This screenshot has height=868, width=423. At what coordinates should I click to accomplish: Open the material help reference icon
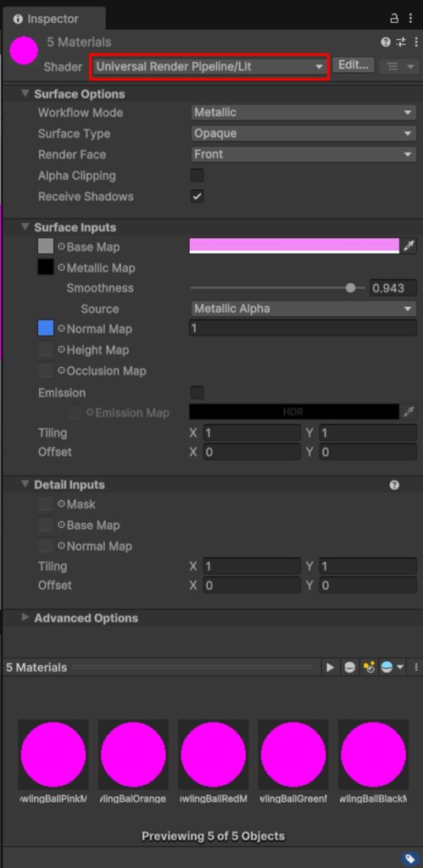click(386, 42)
